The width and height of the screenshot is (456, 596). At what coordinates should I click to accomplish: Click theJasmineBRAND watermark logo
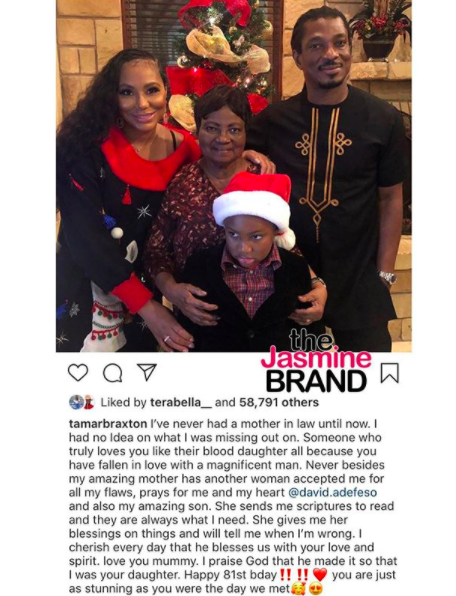(x=317, y=361)
